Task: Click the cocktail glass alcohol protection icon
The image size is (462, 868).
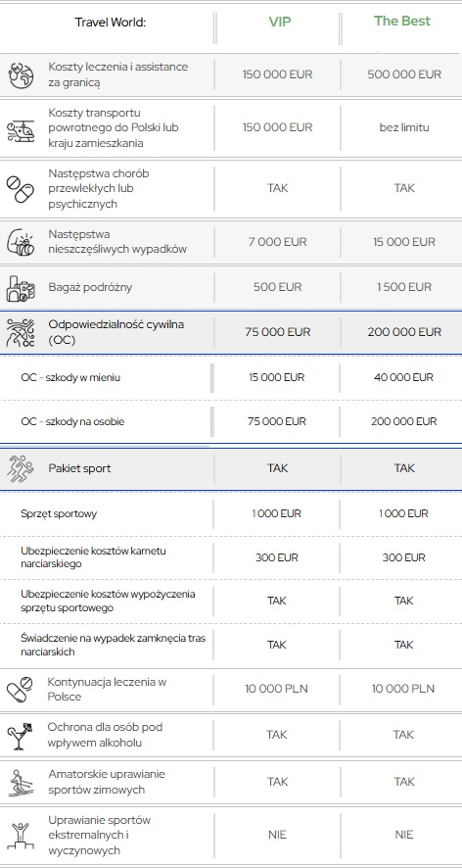Action: pos(21,737)
